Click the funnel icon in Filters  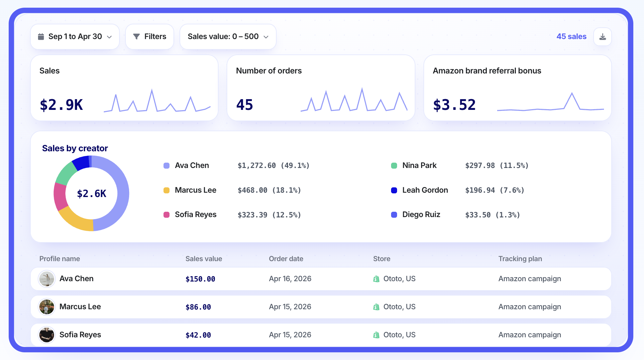[136, 37]
